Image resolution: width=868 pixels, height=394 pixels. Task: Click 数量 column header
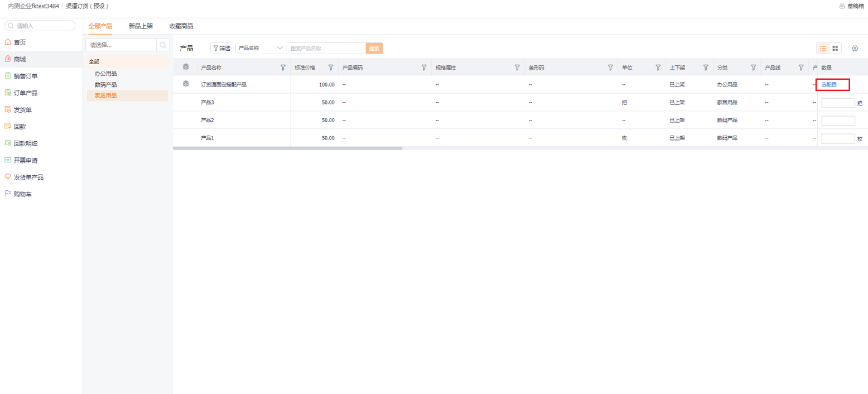(x=827, y=68)
